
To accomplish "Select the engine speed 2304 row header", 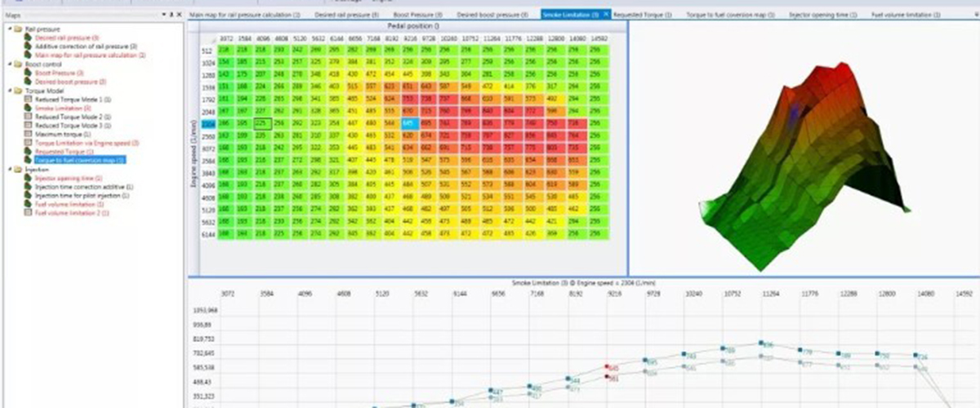I will tap(207, 122).
